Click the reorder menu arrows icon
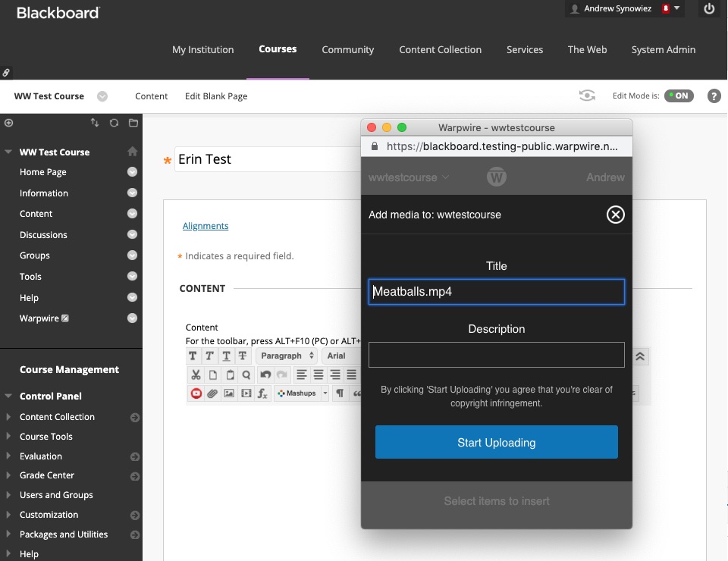Screen dimensions: 728x561 [95, 123]
